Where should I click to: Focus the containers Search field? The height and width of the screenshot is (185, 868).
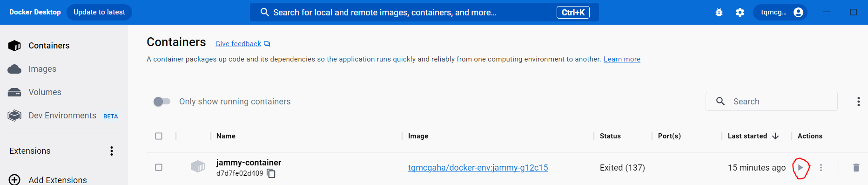[x=772, y=101]
